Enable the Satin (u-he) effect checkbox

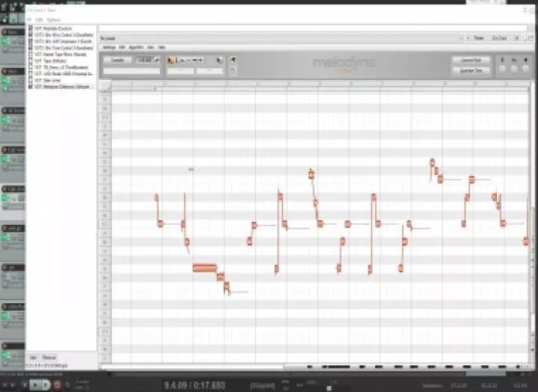coord(31,80)
